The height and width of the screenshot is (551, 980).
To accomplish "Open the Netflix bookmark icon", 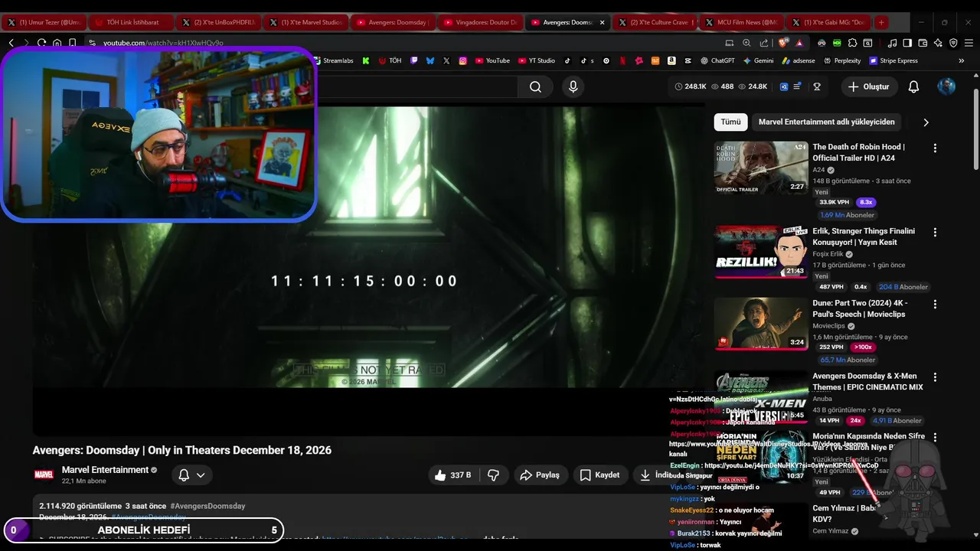I will [x=622, y=60].
